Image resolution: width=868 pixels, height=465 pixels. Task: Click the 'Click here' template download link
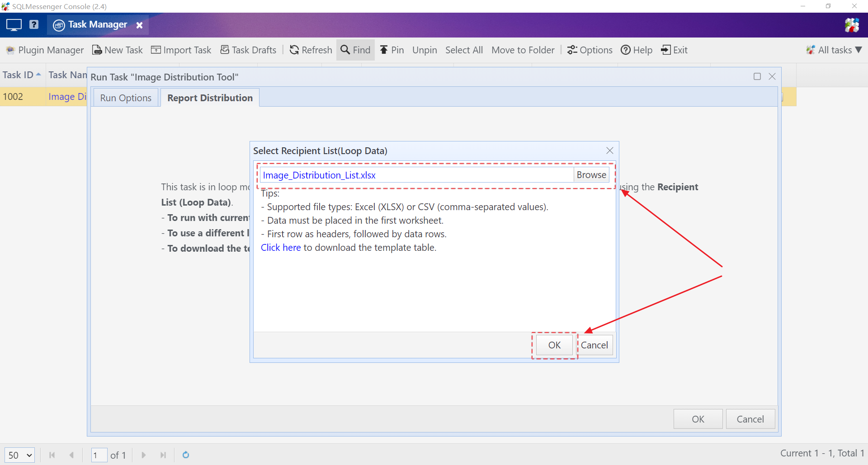coord(281,248)
